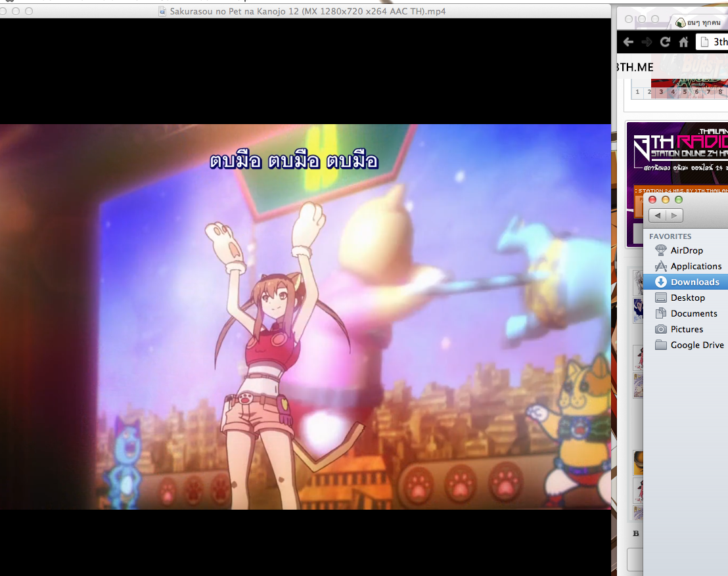Open page 1 in the browser pagination
The height and width of the screenshot is (576, 728).
(637, 92)
